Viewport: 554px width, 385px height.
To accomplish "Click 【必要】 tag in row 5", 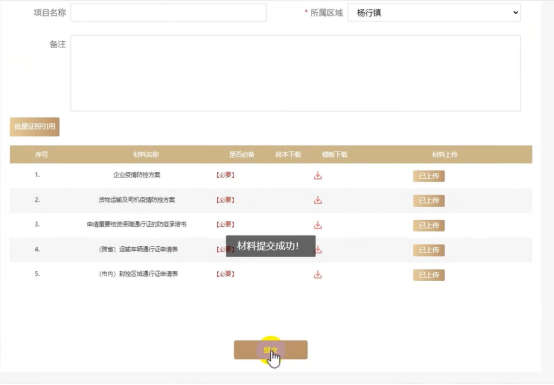I will point(225,274).
